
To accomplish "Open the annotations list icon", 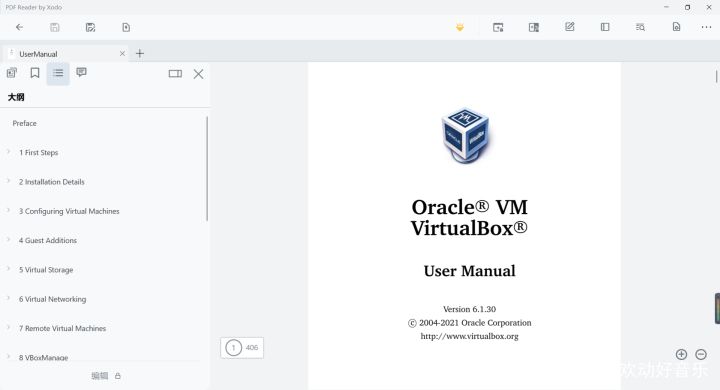I will tap(81, 72).
